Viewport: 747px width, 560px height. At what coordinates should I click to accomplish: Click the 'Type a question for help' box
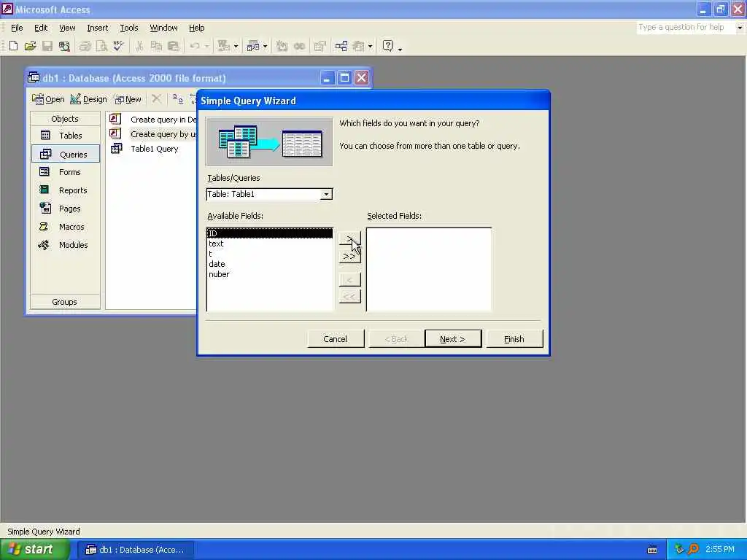point(685,28)
